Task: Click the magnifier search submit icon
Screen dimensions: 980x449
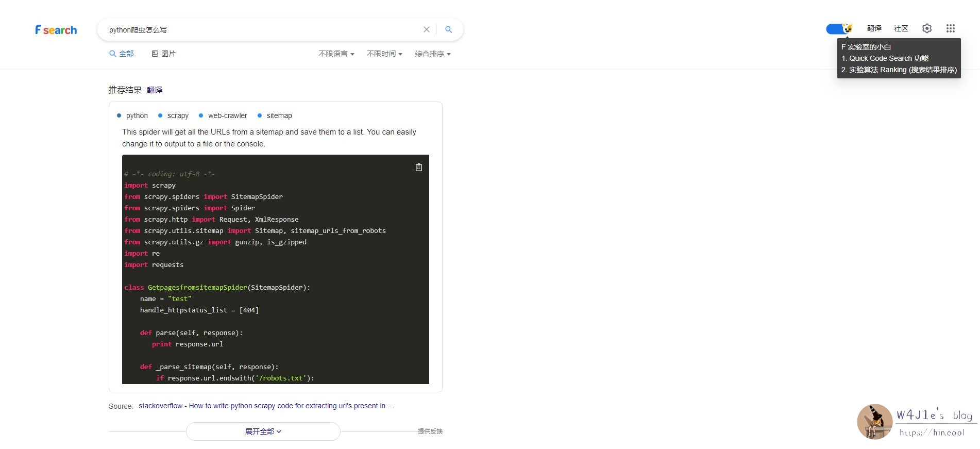Action: 448,29
